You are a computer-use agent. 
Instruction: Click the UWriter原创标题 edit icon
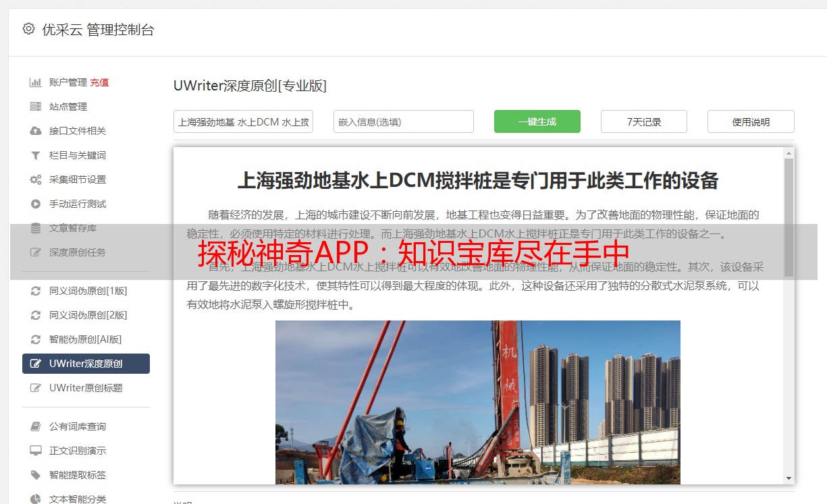[36, 388]
